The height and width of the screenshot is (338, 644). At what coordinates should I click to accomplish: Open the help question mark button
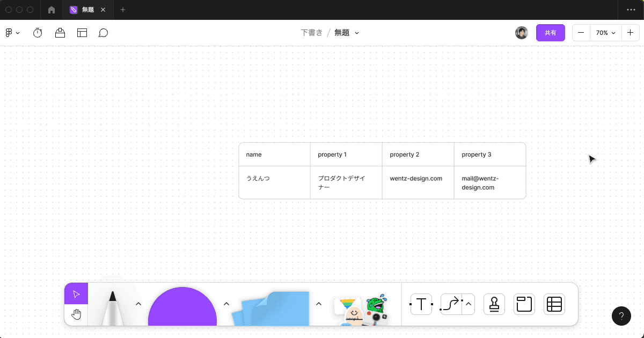621,315
